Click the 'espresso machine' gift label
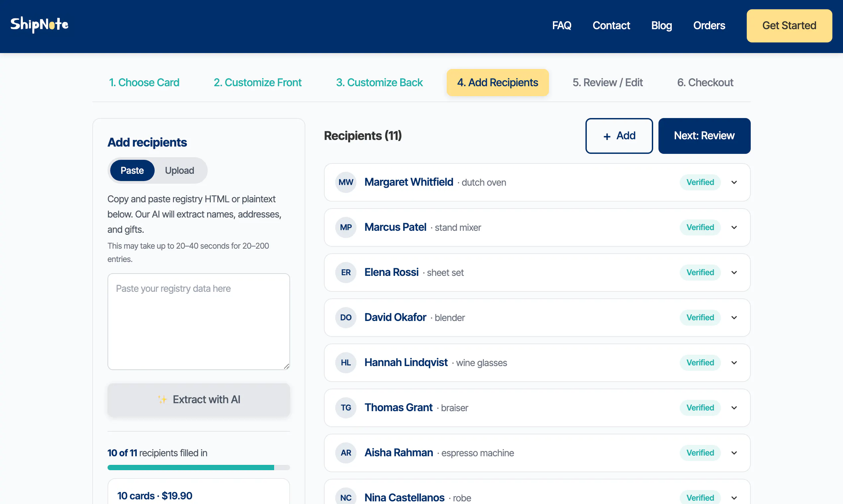Screen dimensions: 843x504 (478, 453)
